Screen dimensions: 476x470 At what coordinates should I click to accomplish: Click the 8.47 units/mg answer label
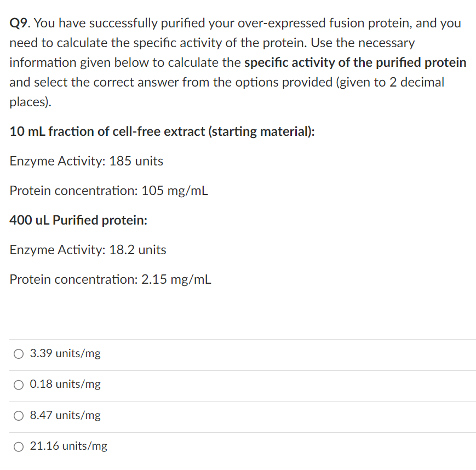click(65, 415)
